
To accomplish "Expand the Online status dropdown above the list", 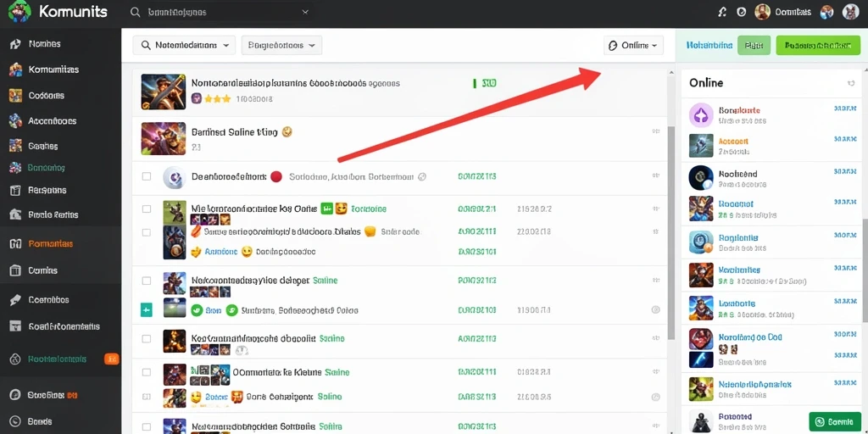I will [633, 46].
